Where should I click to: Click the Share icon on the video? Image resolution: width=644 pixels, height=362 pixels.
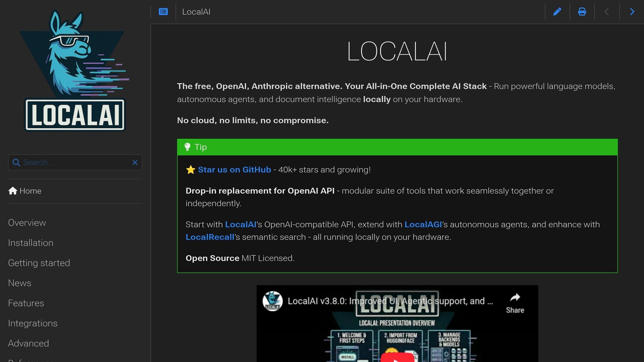coord(515,297)
